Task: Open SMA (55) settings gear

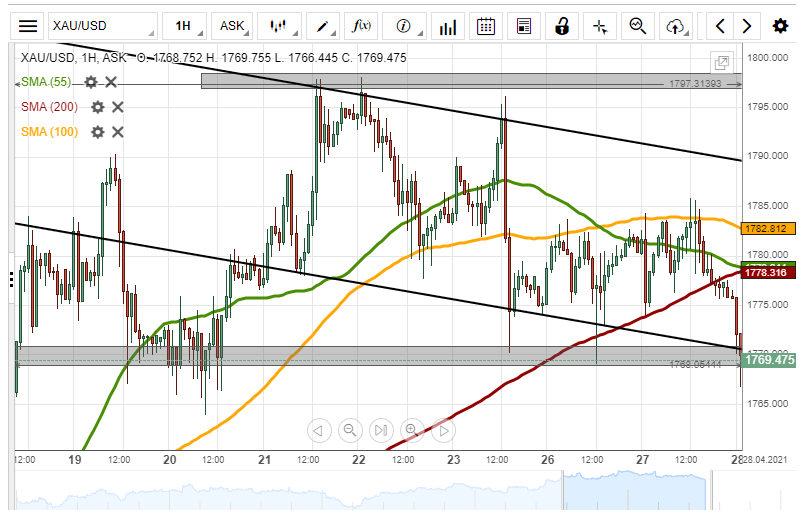Action: coord(91,82)
